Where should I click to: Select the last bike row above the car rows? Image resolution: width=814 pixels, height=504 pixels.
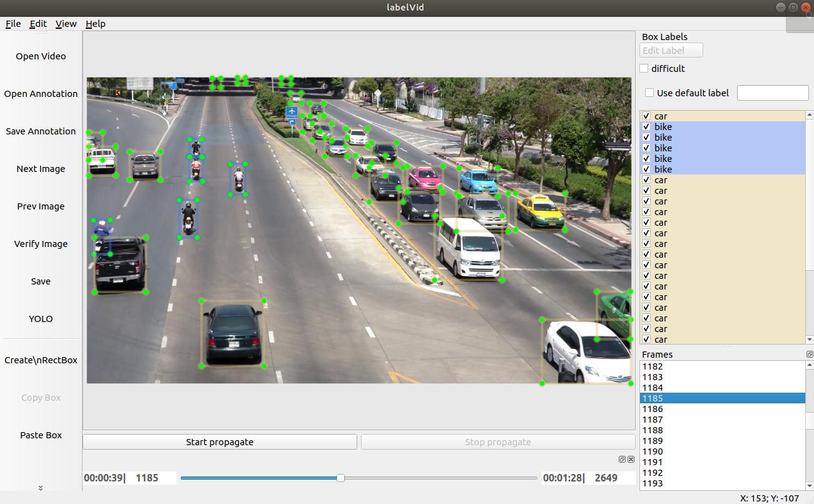(722, 169)
